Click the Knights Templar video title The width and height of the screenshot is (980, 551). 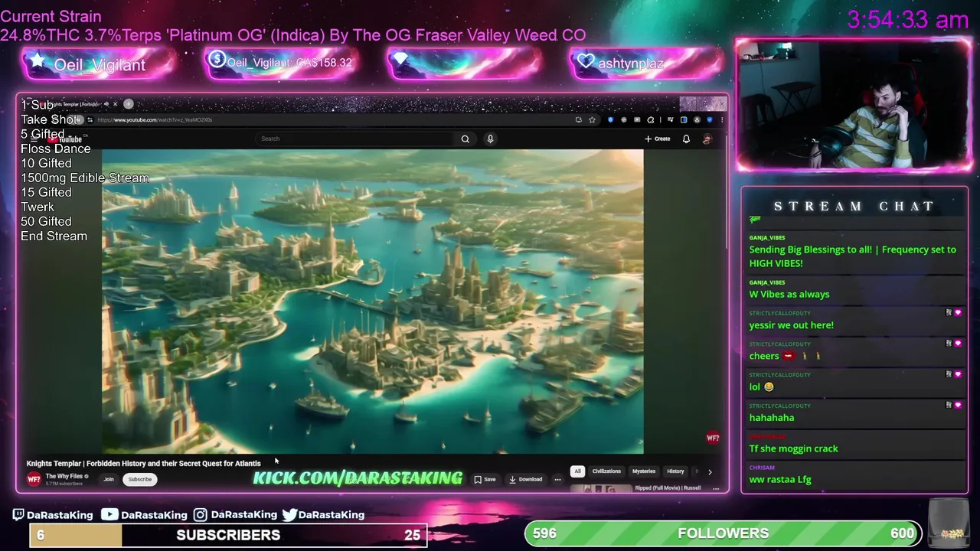click(144, 463)
